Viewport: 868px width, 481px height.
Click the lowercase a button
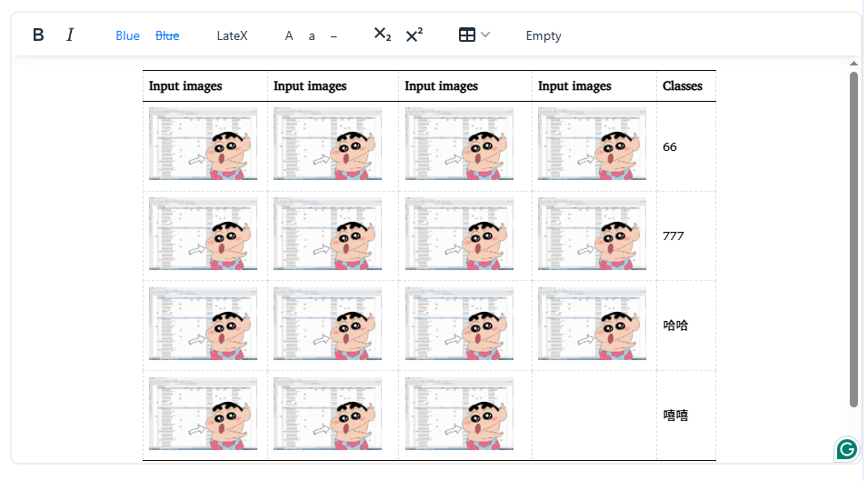pos(312,36)
